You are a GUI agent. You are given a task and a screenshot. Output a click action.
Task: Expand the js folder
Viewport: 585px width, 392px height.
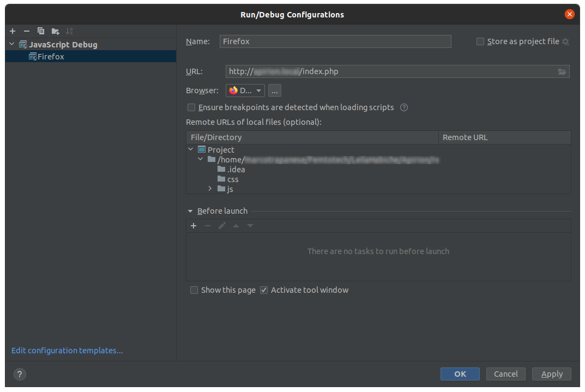tap(210, 189)
